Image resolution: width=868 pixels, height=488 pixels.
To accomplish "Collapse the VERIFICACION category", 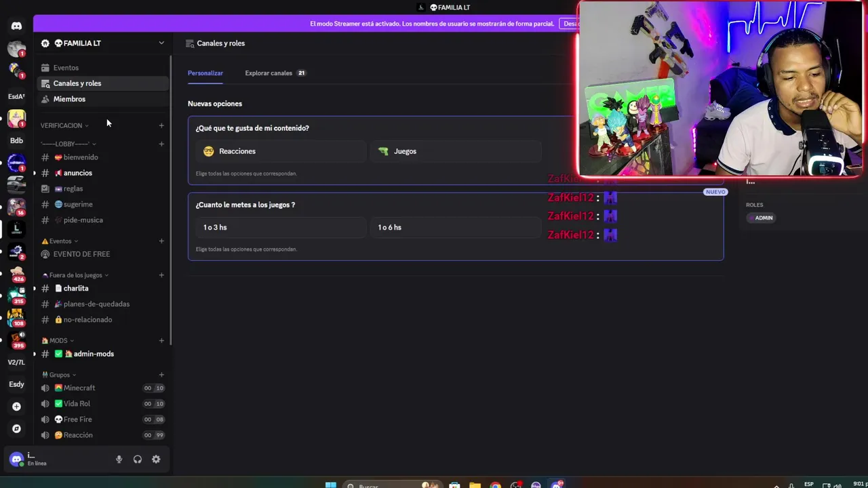I will pos(65,125).
